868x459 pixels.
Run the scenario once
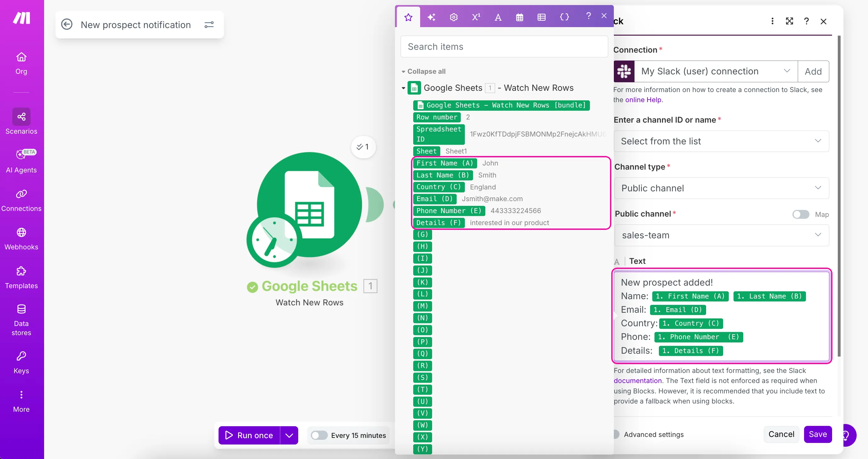click(249, 435)
